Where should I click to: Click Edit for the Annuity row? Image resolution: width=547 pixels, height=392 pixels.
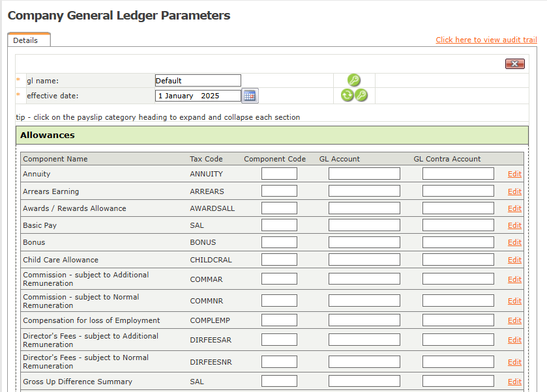tap(514, 174)
